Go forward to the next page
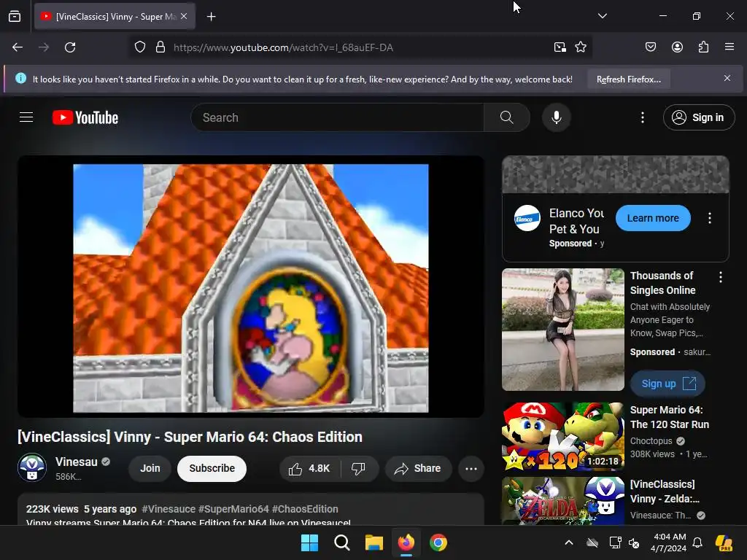The height and width of the screenshot is (560, 747). [x=44, y=47]
